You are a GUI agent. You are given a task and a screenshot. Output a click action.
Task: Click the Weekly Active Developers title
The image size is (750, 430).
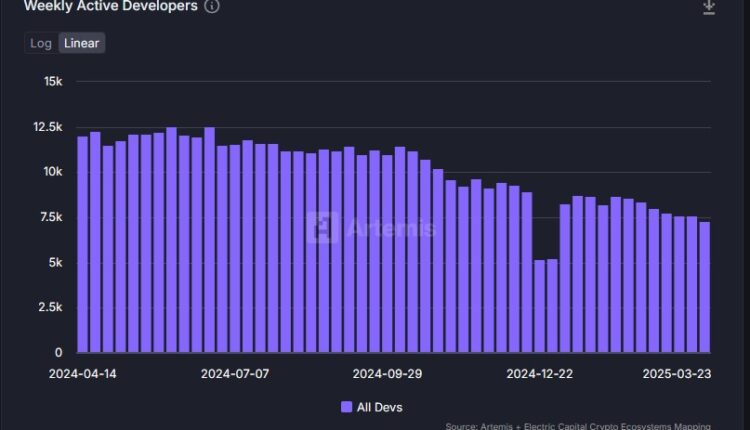tap(110, 6)
